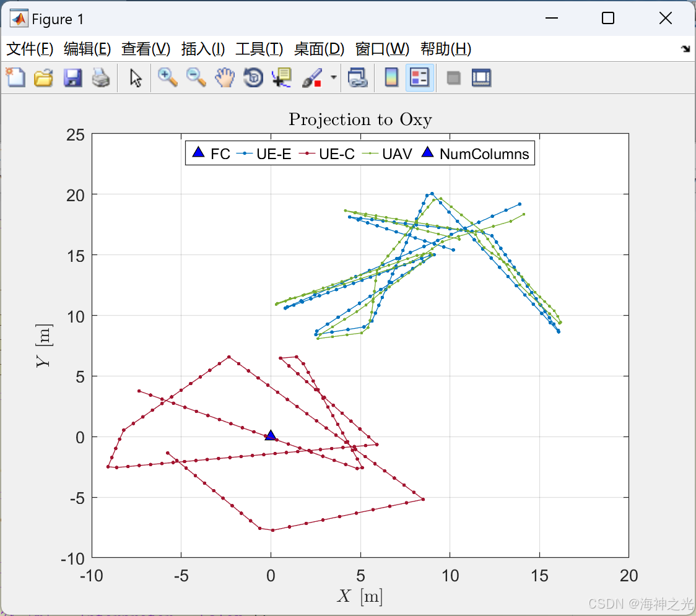696x616 pixels.
Task: Click the Y [m] axis label
Action: [44, 345]
